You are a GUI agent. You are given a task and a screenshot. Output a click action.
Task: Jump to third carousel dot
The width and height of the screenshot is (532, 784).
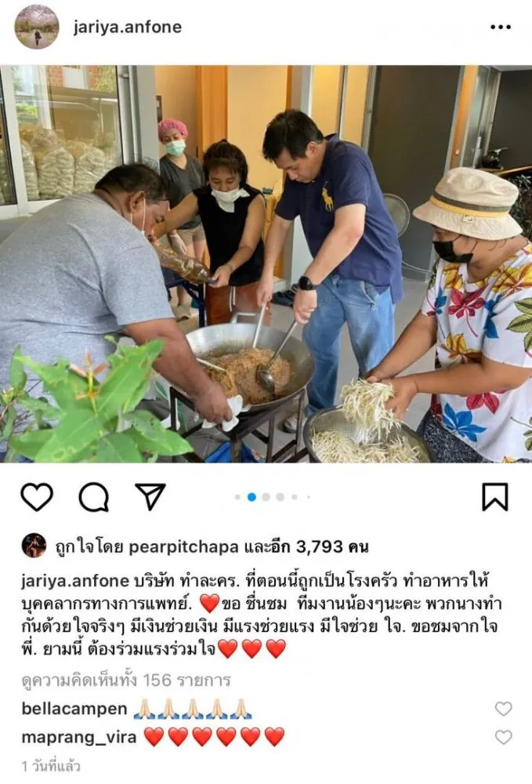[266, 497]
